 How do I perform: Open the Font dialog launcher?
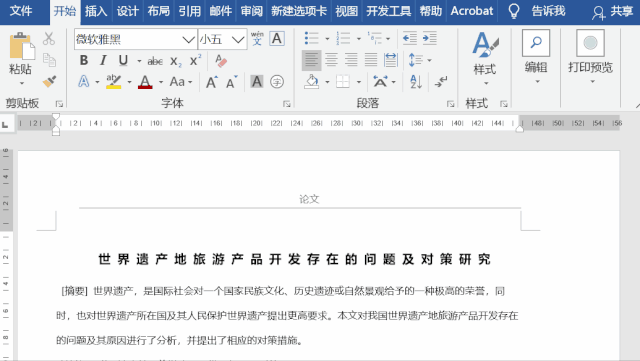tap(287, 104)
